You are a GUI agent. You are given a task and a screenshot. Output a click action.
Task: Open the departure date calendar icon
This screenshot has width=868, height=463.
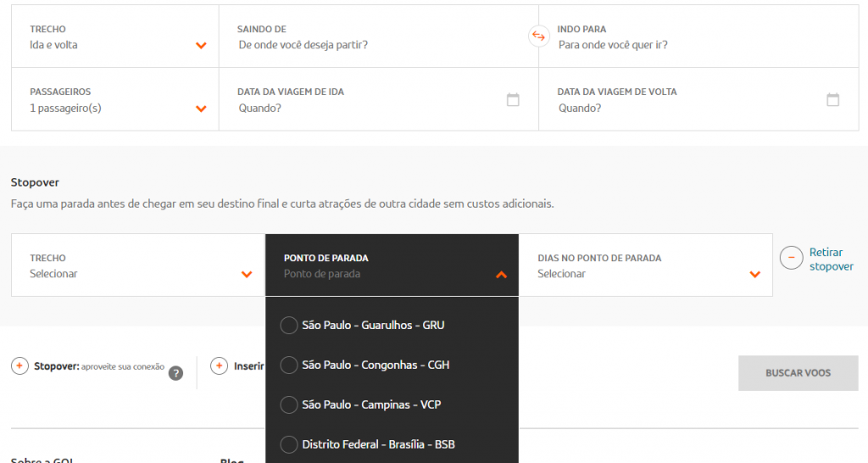513,100
